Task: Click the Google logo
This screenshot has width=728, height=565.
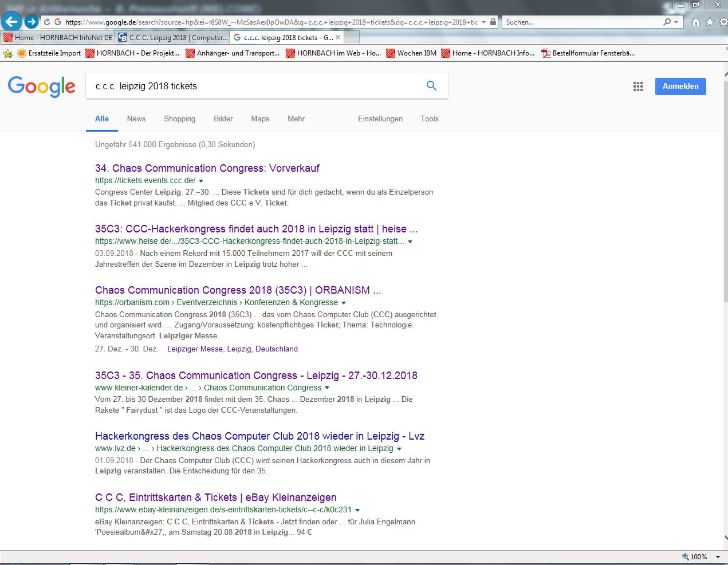Action: [42, 86]
